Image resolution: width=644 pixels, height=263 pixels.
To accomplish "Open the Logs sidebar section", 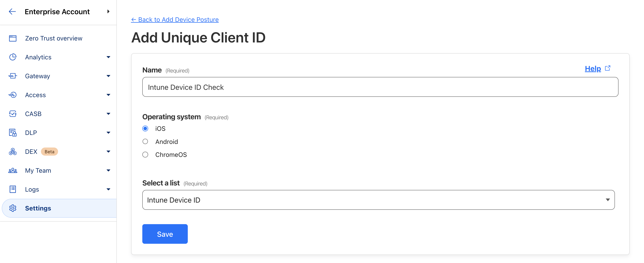I will (32, 189).
